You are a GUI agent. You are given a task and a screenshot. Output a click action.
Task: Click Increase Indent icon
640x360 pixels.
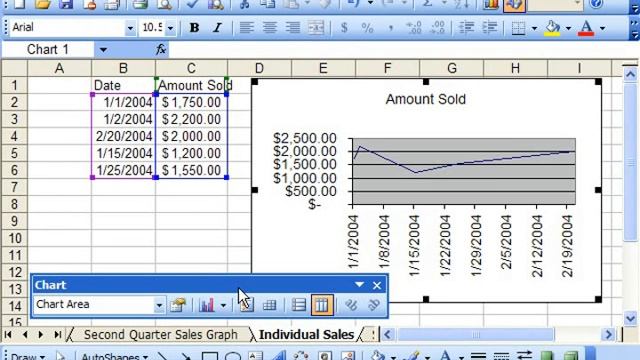pyautogui.click(x=490, y=28)
